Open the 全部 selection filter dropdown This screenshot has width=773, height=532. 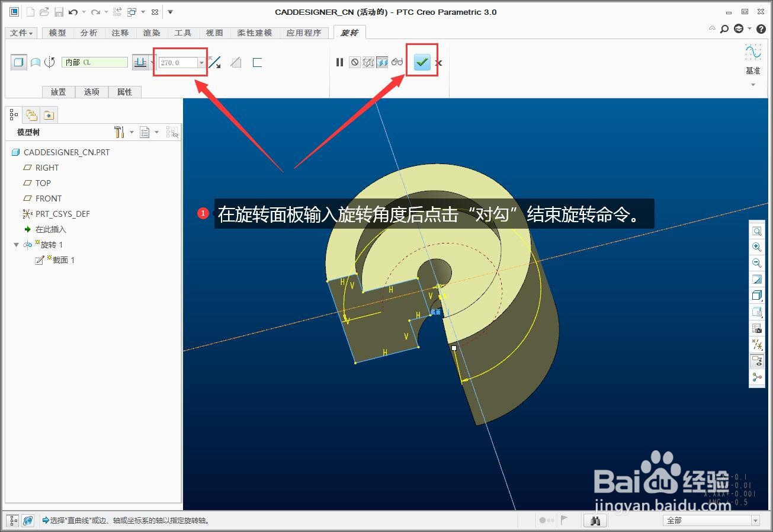[711, 520]
